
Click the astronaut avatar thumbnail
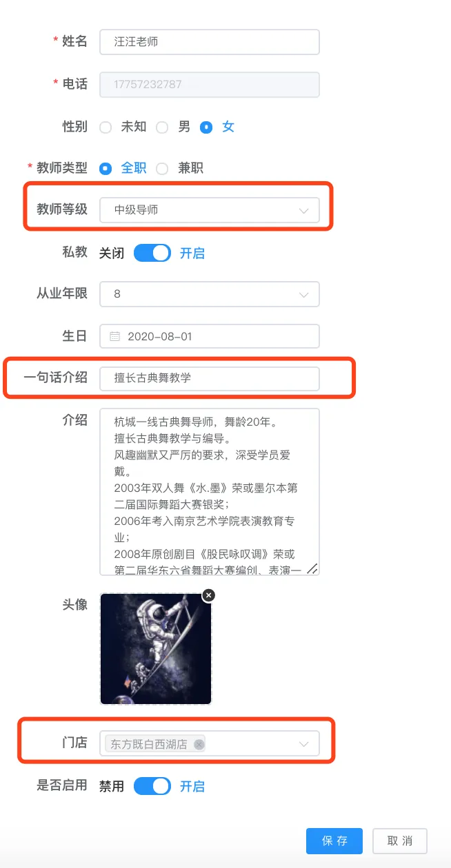click(x=156, y=649)
